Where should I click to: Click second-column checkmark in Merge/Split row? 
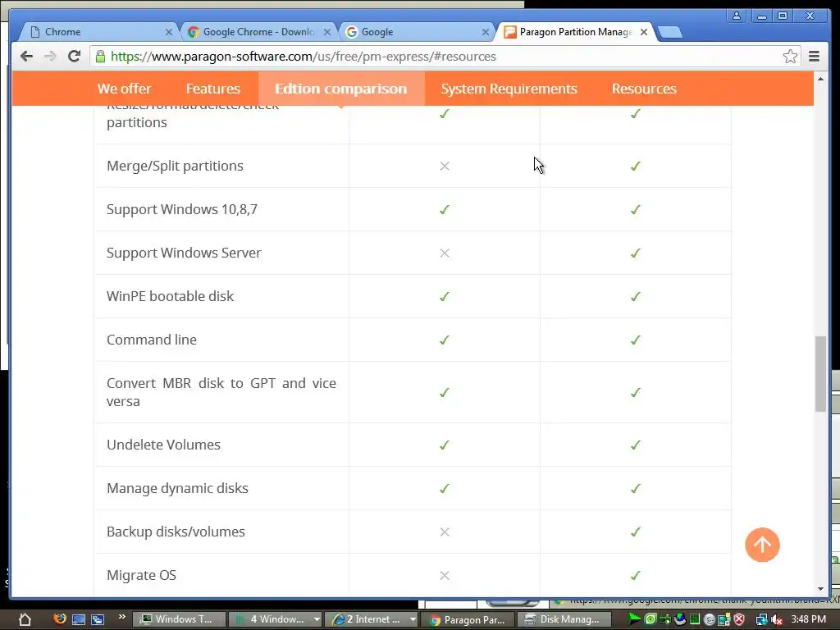point(636,166)
